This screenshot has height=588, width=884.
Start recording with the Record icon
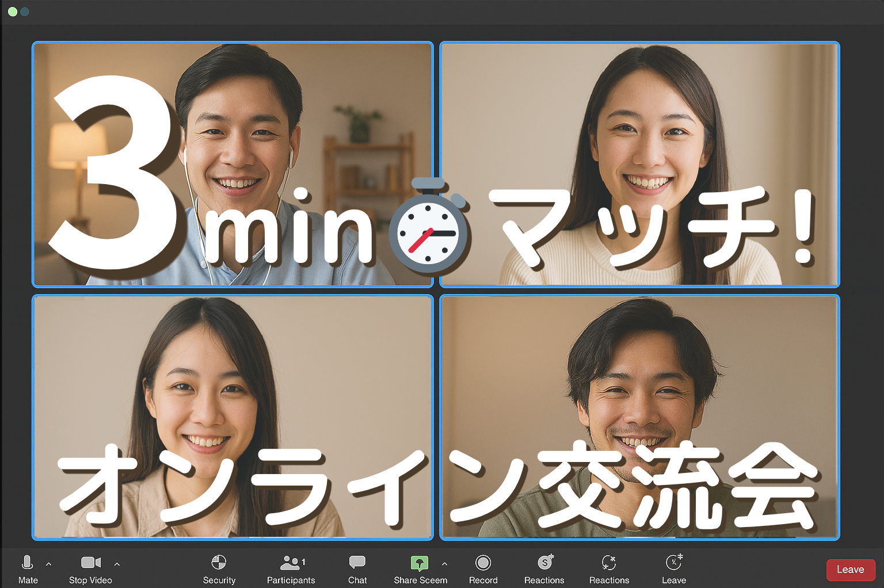coord(483,563)
